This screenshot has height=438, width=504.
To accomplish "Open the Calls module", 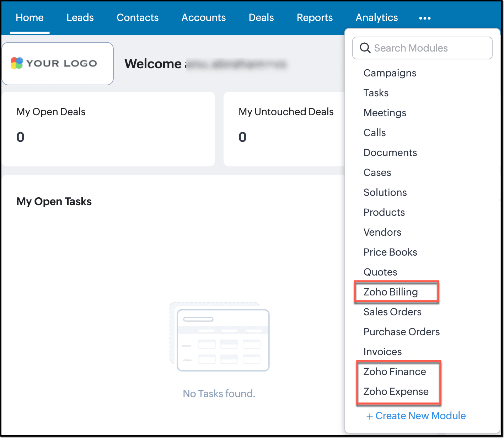I will [375, 133].
